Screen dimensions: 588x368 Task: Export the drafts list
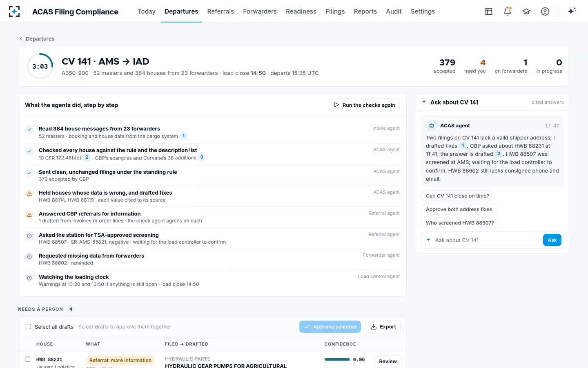click(383, 327)
